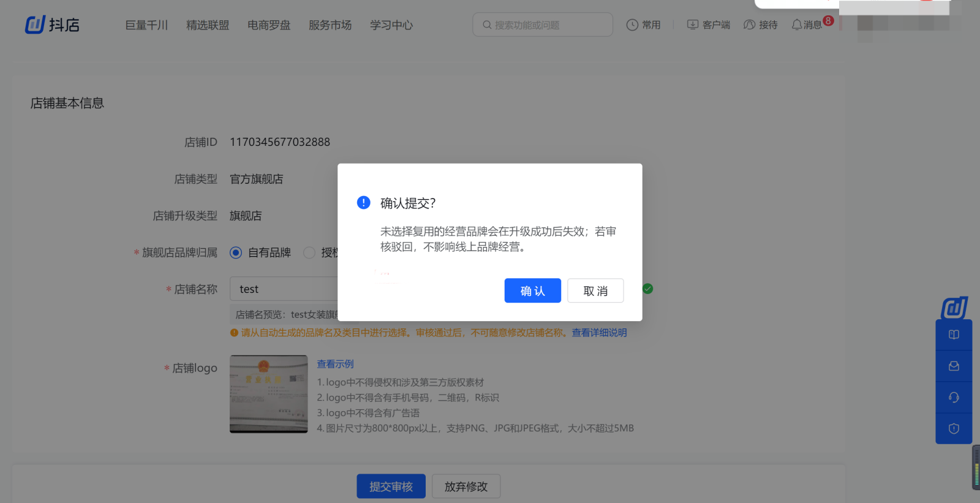Viewport: 980px width, 503px height.
Task: Click the book icon in right sidebar
Action: click(954, 335)
